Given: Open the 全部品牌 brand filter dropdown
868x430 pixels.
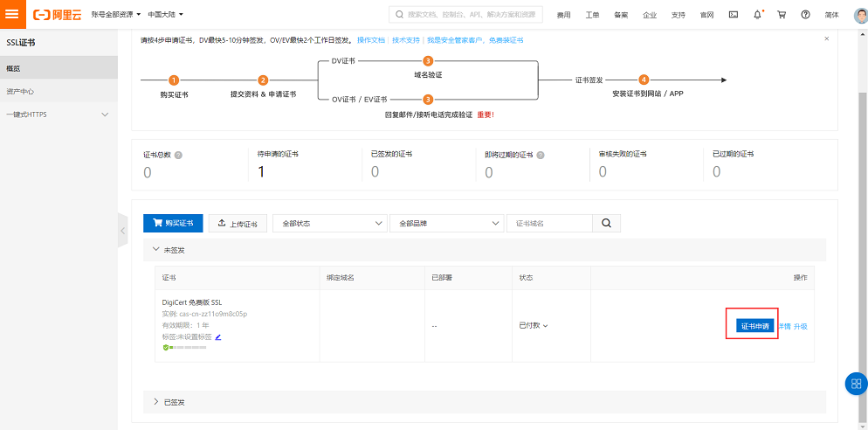Looking at the screenshot, I should click(x=446, y=223).
